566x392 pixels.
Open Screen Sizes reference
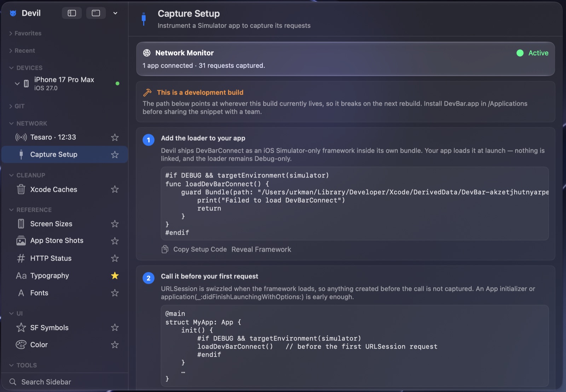point(65,224)
